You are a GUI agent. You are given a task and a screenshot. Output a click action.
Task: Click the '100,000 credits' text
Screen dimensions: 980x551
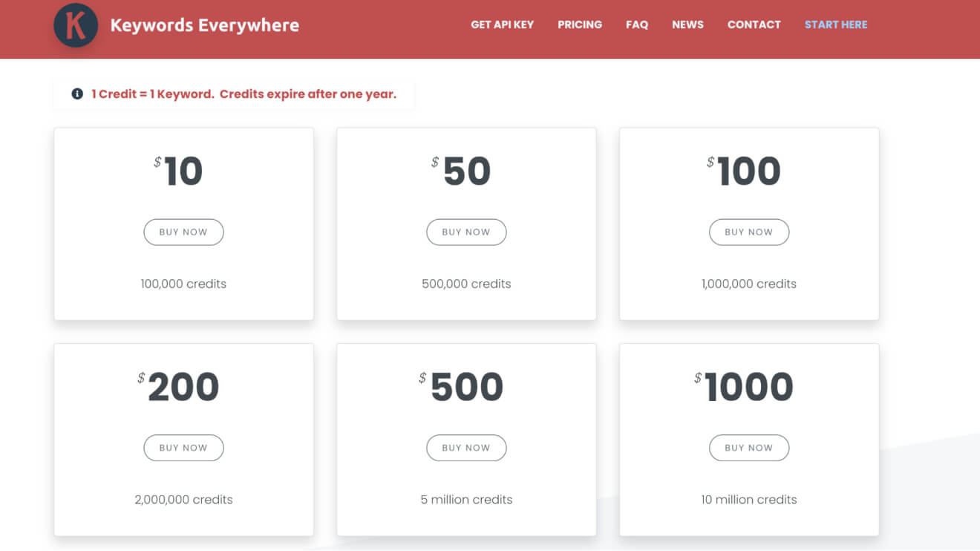(183, 284)
